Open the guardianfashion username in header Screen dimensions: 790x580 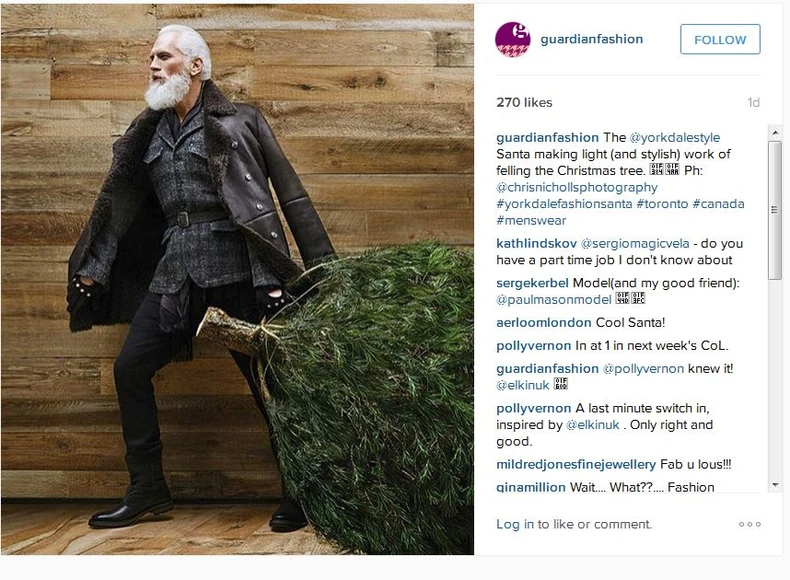[x=591, y=39]
